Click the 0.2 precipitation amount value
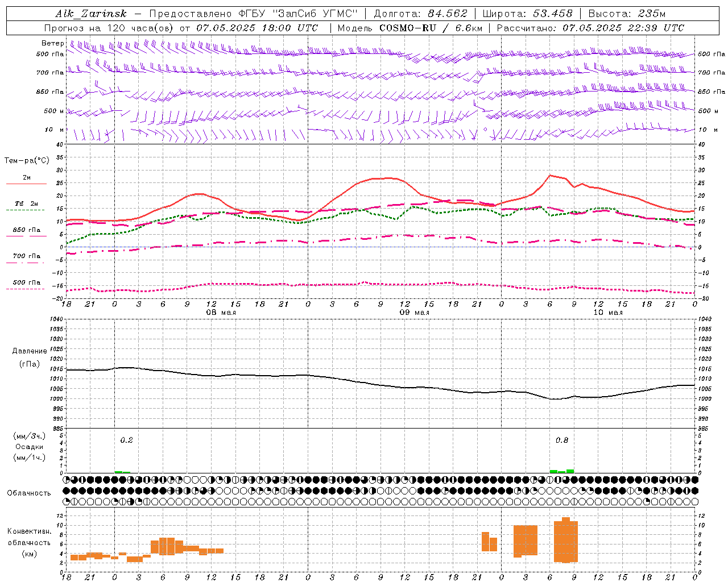 click(x=126, y=440)
